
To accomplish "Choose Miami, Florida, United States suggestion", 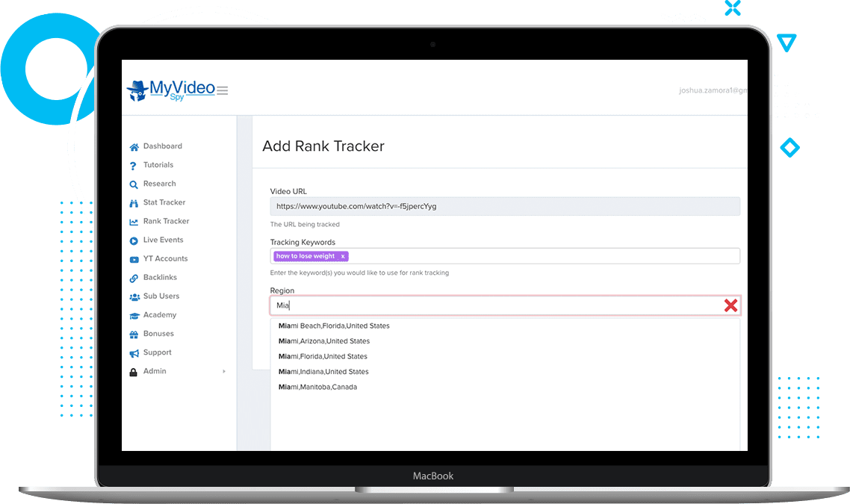I will click(323, 356).
